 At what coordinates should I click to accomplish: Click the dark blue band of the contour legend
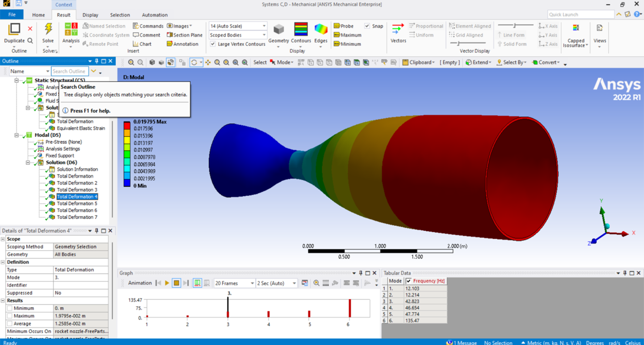point(127,183)
